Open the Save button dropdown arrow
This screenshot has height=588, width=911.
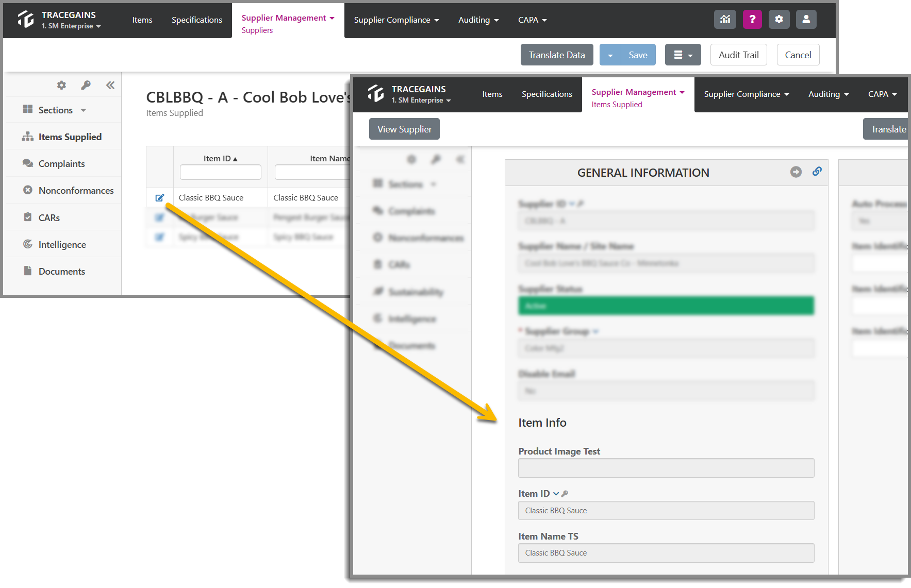[x=610, y=55]
